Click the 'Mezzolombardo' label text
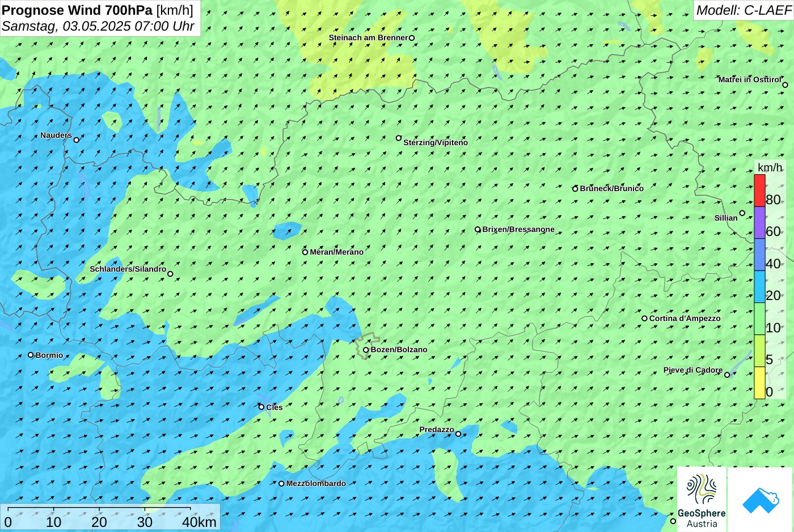This screenshot has width=794, height=532. coord(316,484)
